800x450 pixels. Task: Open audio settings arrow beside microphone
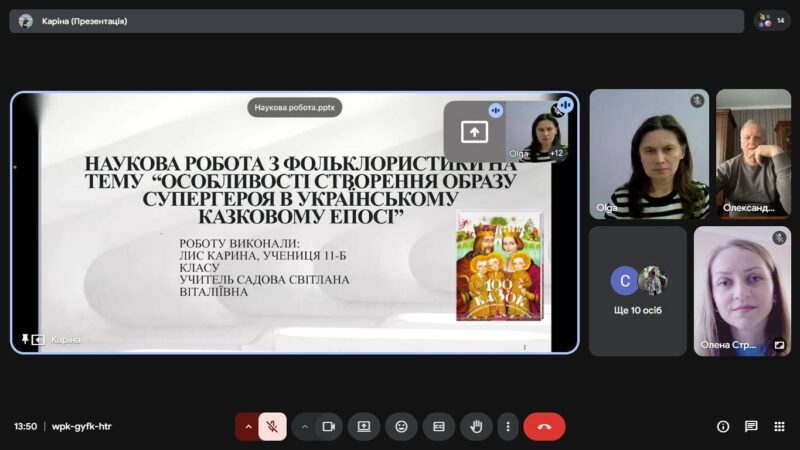(x=248, y=427)
